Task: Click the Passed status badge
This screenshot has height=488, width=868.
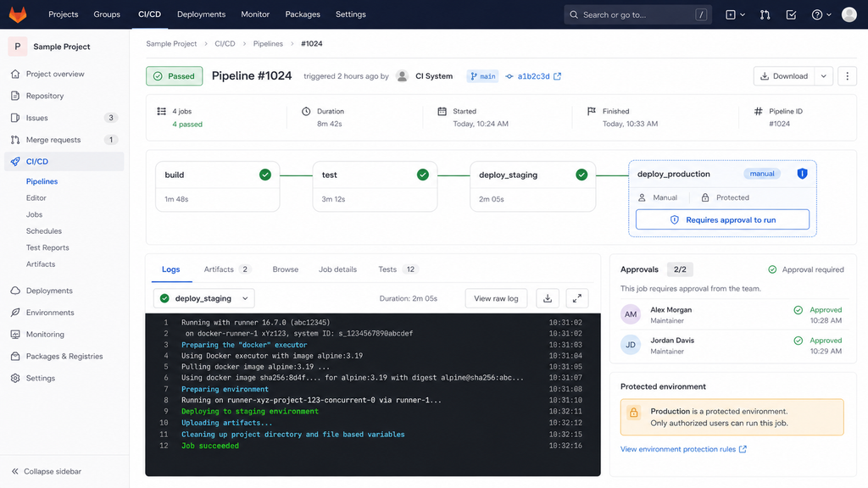Action: 175,76
